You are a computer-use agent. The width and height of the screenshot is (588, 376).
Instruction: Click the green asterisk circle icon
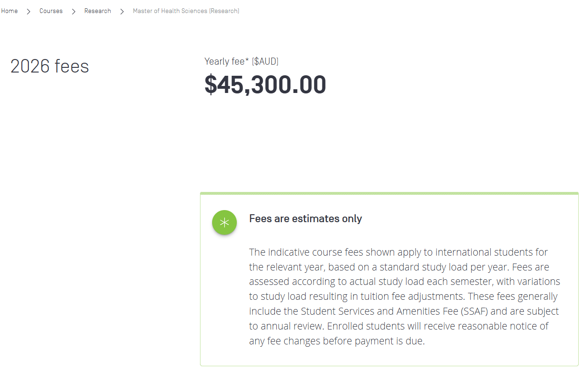tap(224, 223)
